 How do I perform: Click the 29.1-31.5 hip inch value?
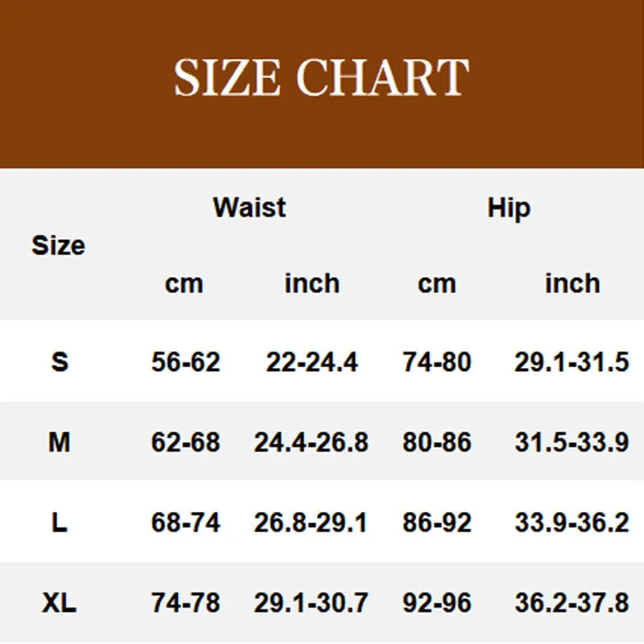[572, 361]
